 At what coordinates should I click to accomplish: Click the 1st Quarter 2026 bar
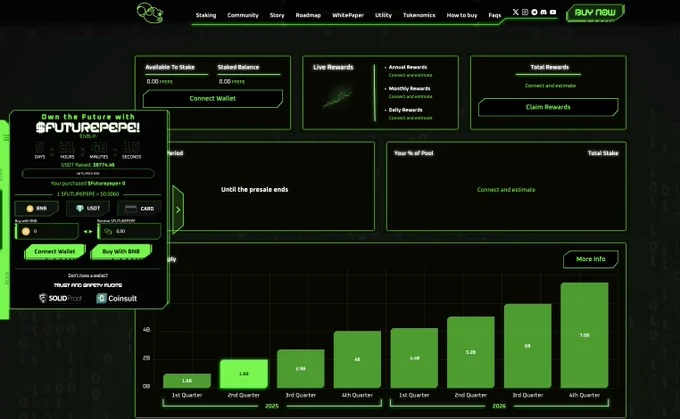click(414, 358)
